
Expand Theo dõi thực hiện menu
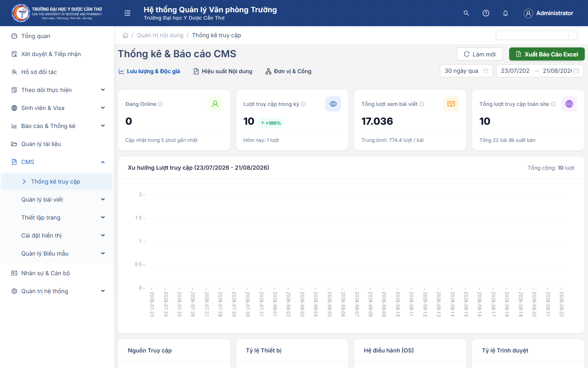point(103,90)
